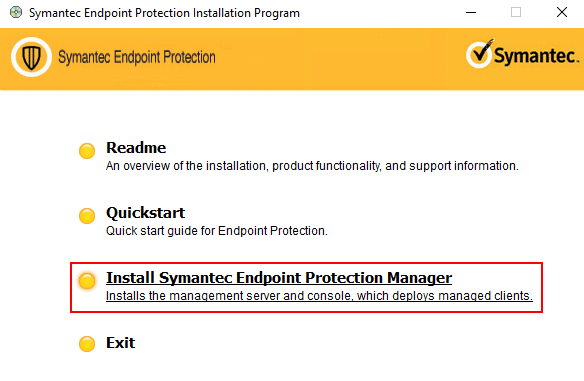The height and width of the screenshot is (381, 584).
Task: Select Install Symantec Endpoint Protection Manager heading
Action: [279, 278]
